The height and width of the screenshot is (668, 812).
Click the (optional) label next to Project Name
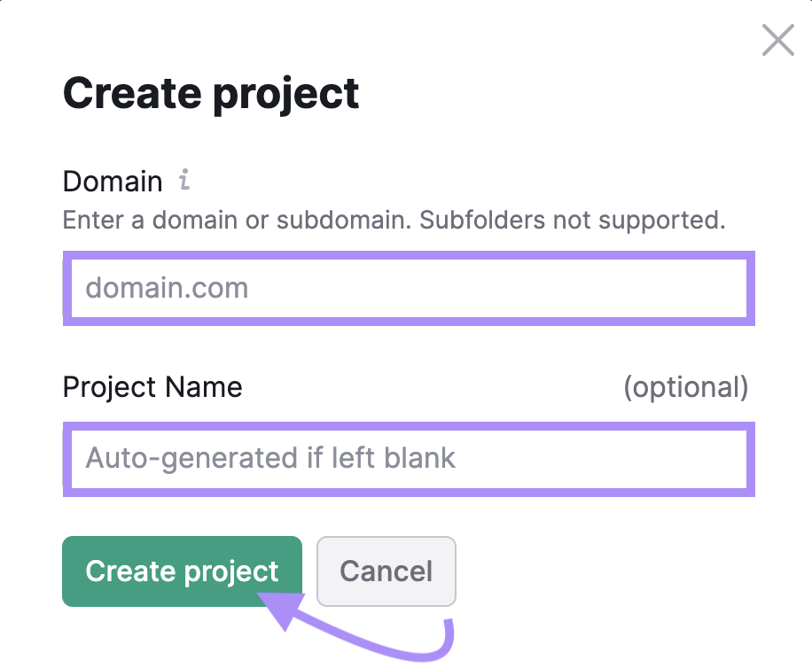tap(688, 387)
